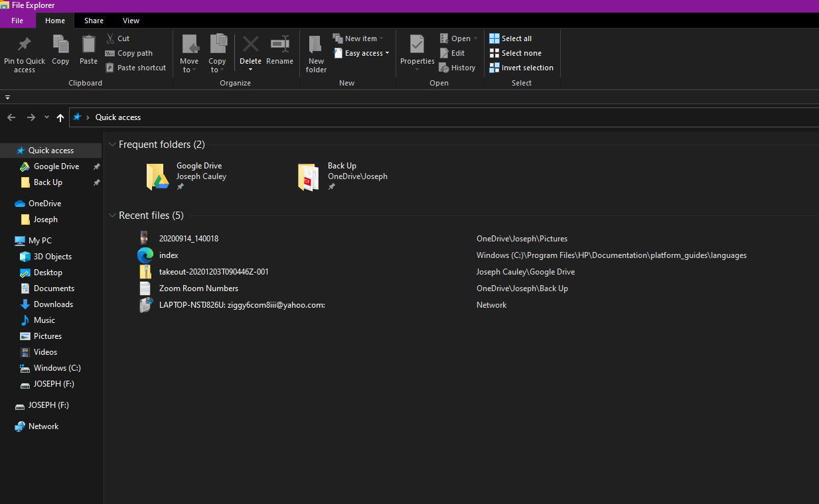This screenshot has height=504, width=819.
Task: Click the Copy ribbon icon
Action: (60, 44)
